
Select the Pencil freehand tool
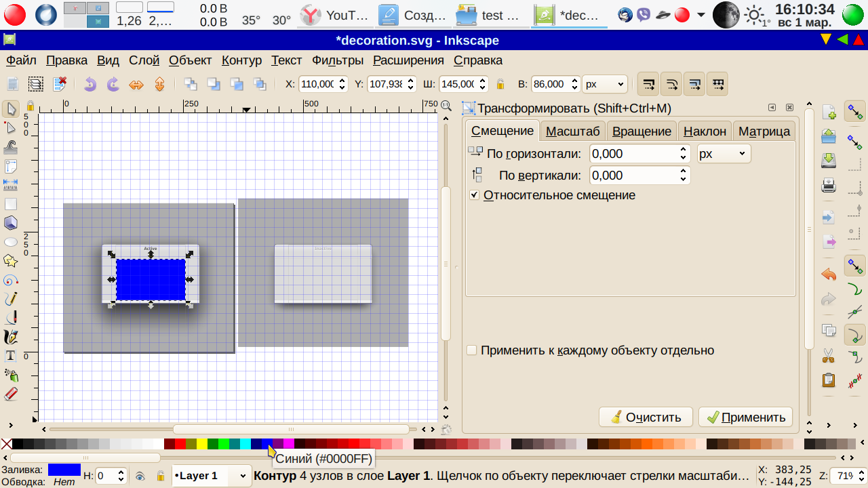click(11, 298)
